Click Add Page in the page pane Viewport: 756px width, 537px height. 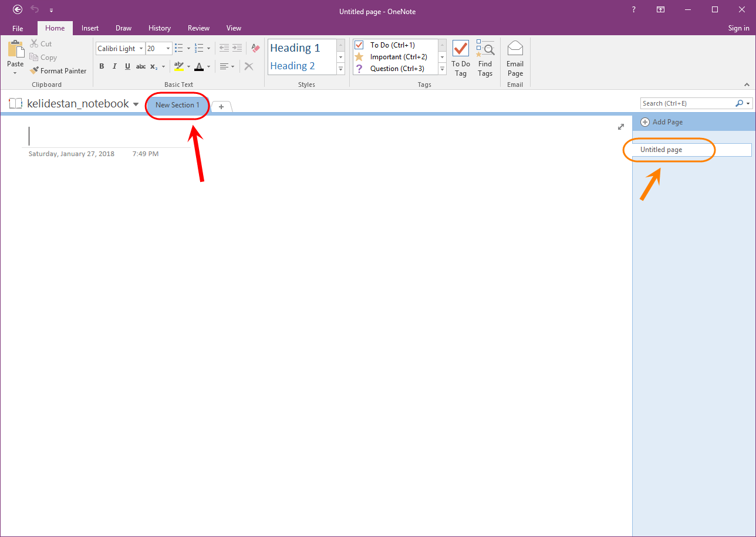click(662, 122)
